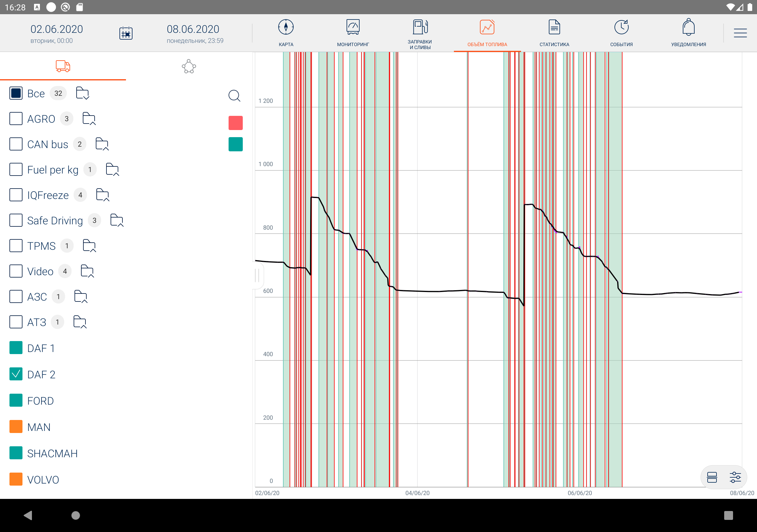Select the FORD vehicle box

16,400
